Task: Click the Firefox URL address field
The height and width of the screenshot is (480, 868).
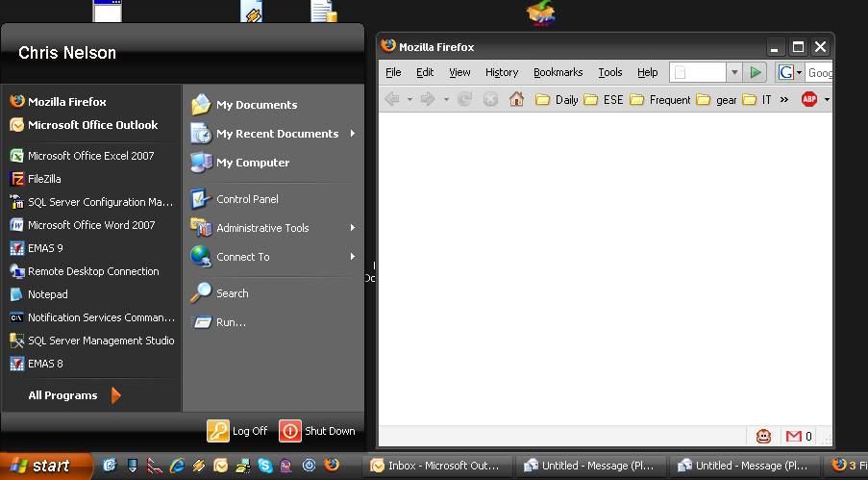Action: click(x=698, y=72)
